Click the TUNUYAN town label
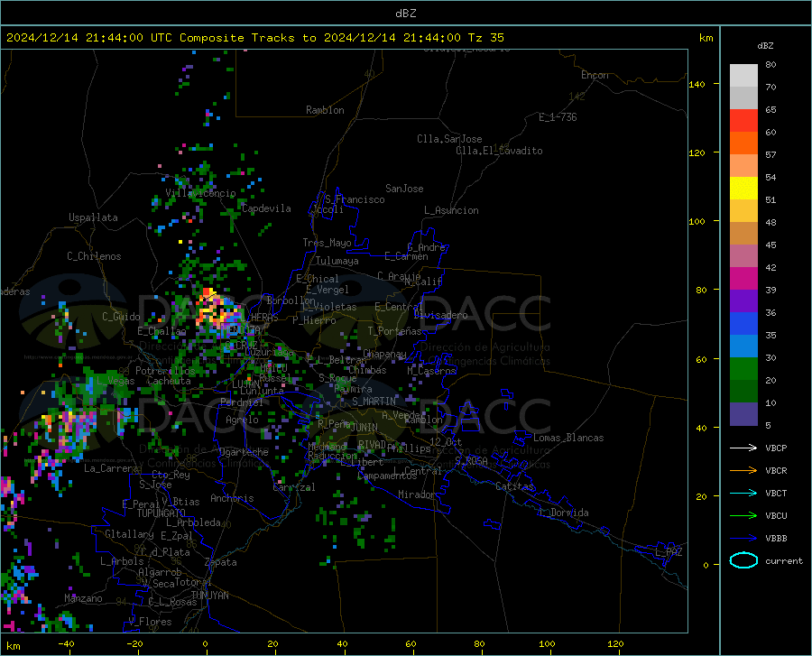812x656 pixels. tap(209, 595)
